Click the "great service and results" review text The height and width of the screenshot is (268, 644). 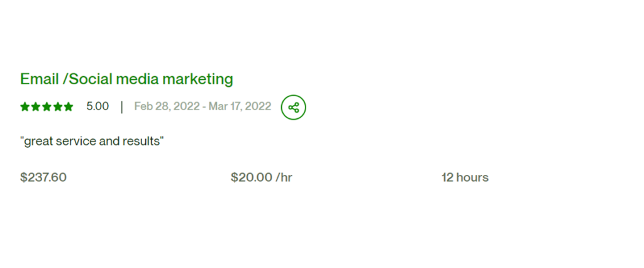tap(92, 141)
